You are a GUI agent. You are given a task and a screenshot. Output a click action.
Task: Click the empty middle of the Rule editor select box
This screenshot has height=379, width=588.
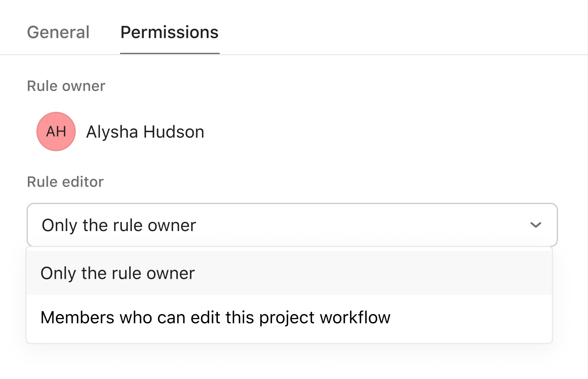pyautogui.click(x=353, y=225)
